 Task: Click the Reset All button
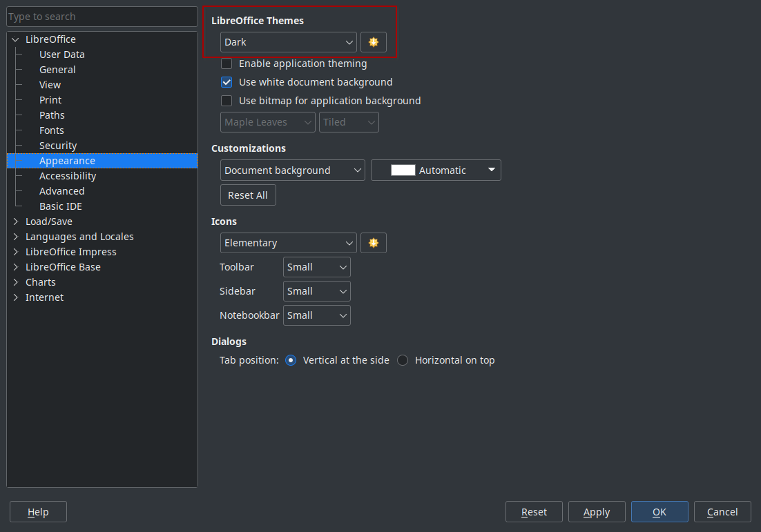pos(248,195)
